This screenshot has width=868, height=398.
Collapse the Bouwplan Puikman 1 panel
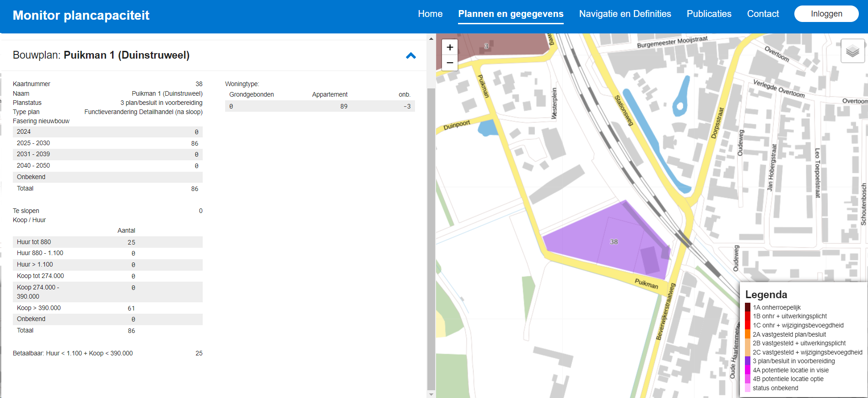click(x=410, y=56)
